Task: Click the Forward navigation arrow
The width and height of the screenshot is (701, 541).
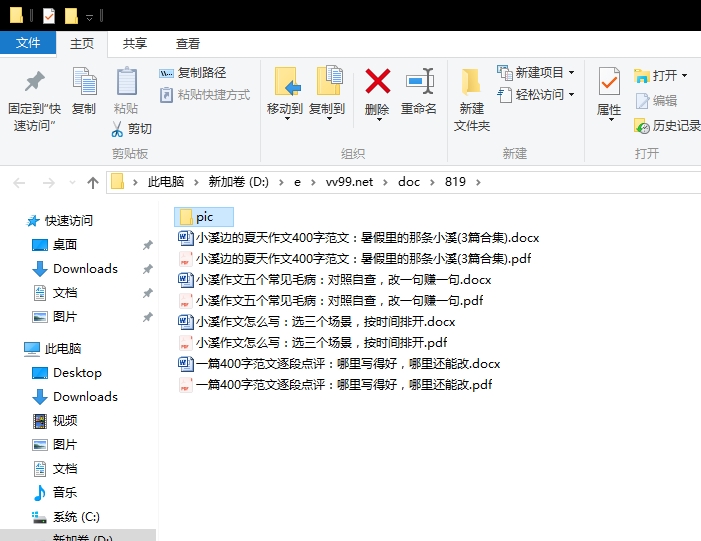Action: point(48,182)
